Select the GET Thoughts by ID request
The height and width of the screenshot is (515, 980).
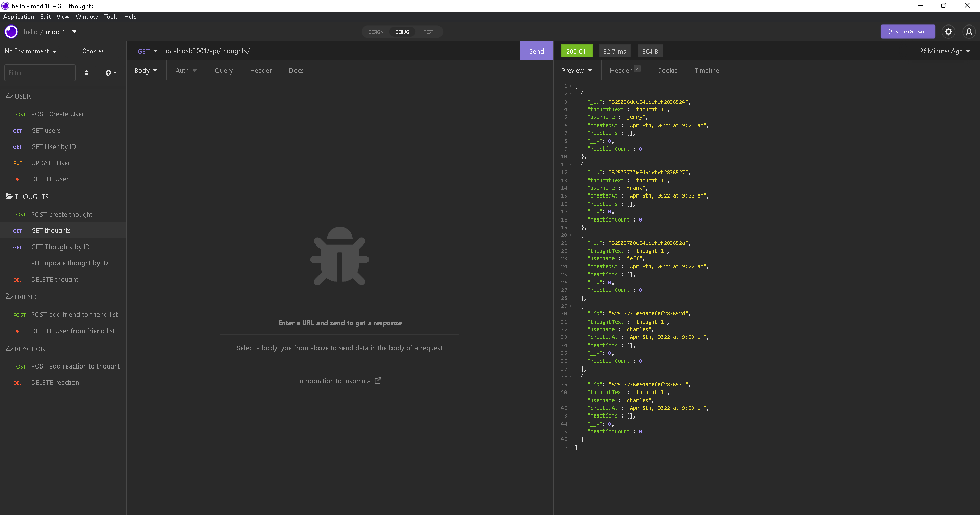61,247
